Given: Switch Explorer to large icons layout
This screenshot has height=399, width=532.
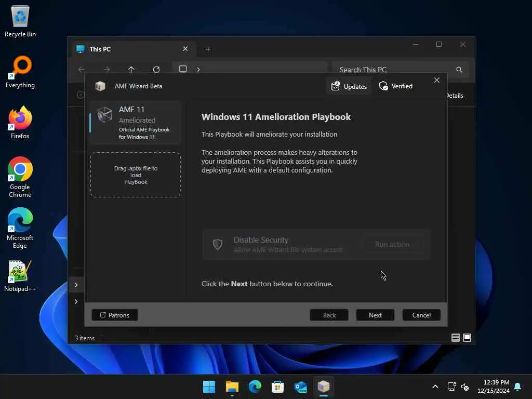Looking at the screenshot, I should coord(467,338).
